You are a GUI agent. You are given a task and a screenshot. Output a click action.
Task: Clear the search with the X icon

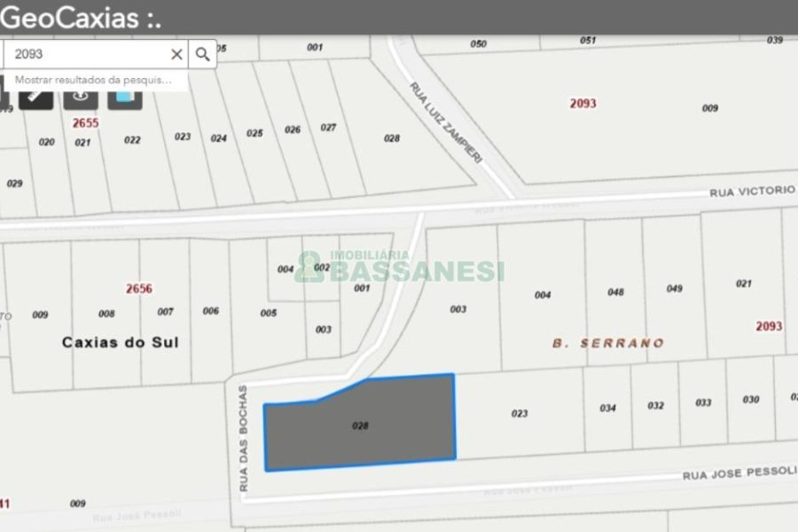[176, 54]
